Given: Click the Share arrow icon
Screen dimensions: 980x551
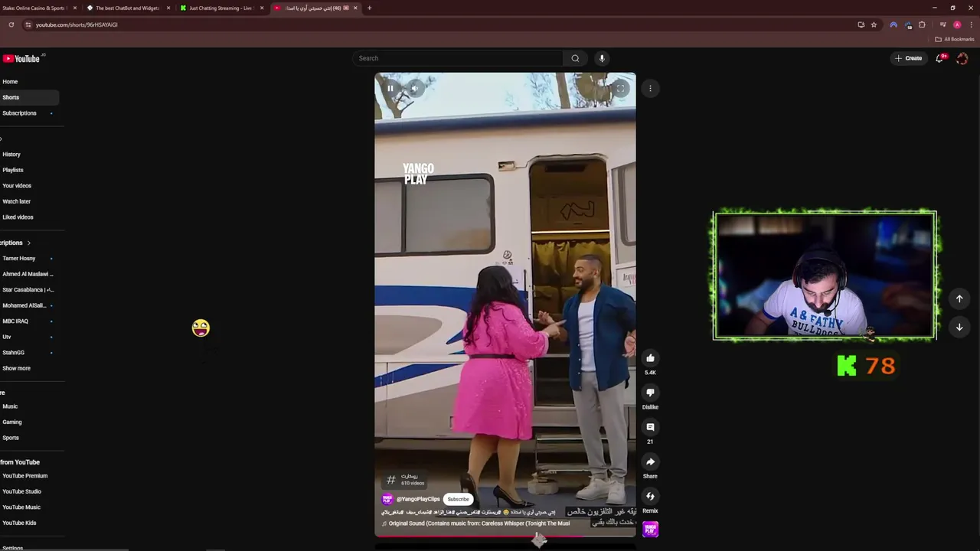Looking at the screenshot, I should tap(650, 461).
